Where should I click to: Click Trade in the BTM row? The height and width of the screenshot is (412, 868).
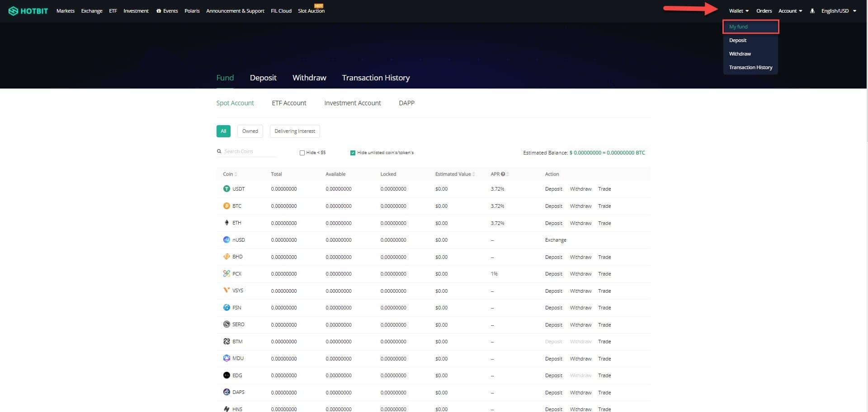coord(604,342)
